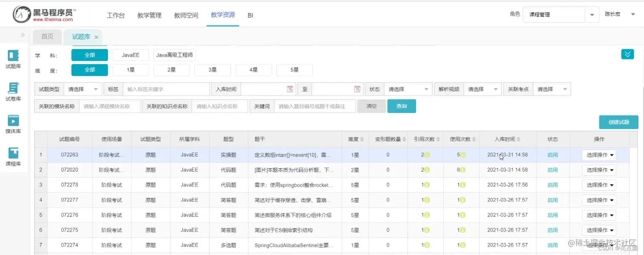Click the sidebar expand arrows icon

(23, 35)
